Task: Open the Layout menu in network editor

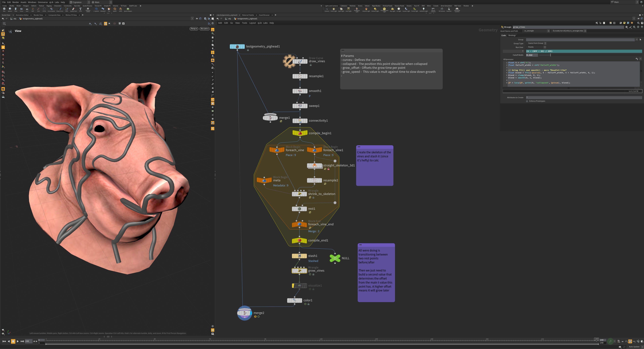Action: tap(252, 23)
